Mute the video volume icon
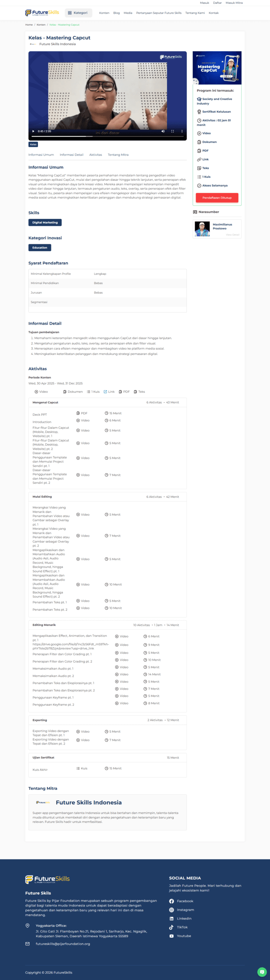270x980 pixels. point(163,131)
